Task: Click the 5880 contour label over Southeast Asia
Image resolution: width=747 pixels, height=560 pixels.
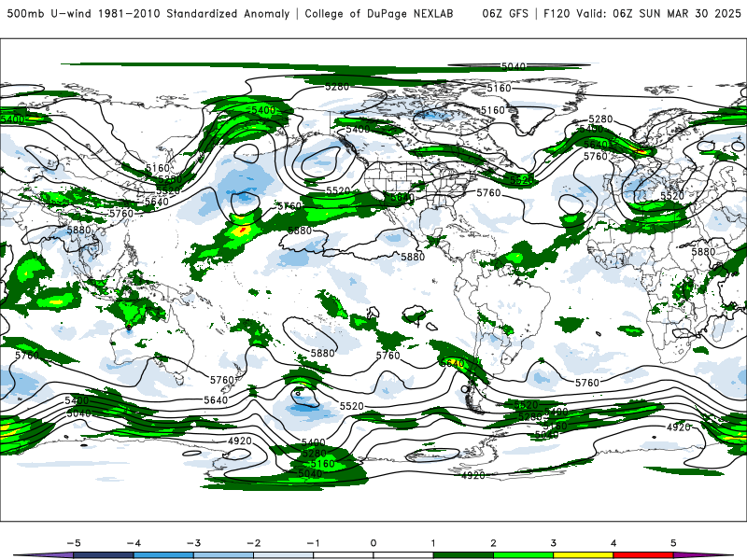Action: coord(78,230)
